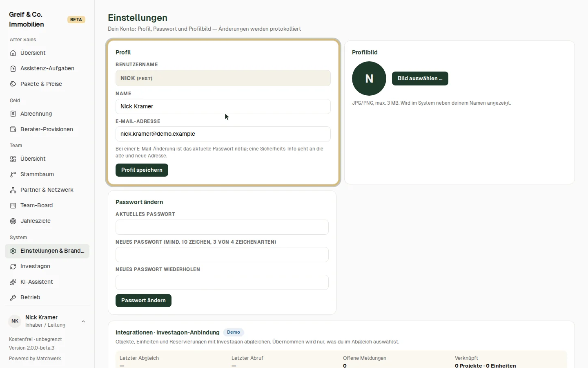Click the Kostenfrei · unbegrenzt plan text
Screen dimensions: 588x368
click(36, 339)
